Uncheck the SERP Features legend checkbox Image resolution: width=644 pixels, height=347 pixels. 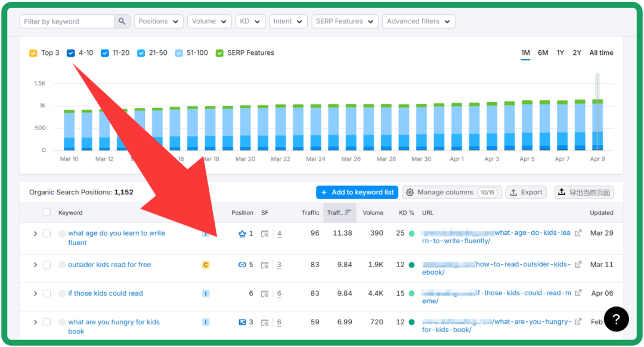click(x=219, y=53)
